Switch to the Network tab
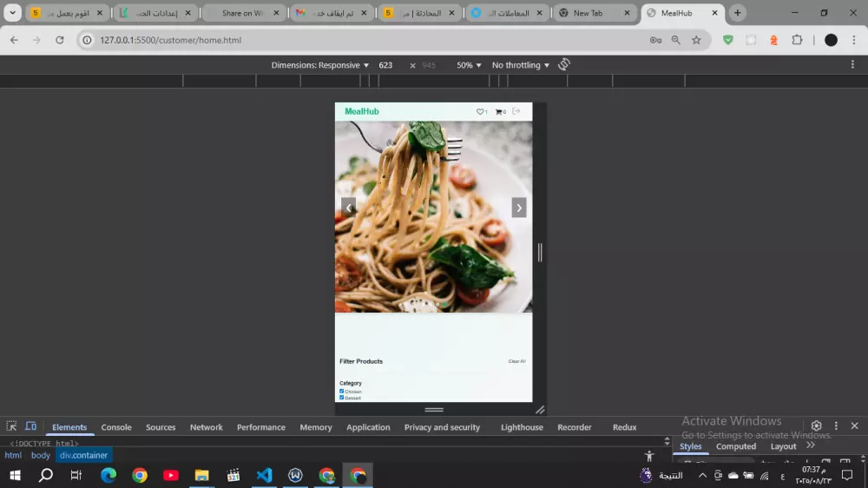Viewport: 868px width, 488px height. click(206, 427)
